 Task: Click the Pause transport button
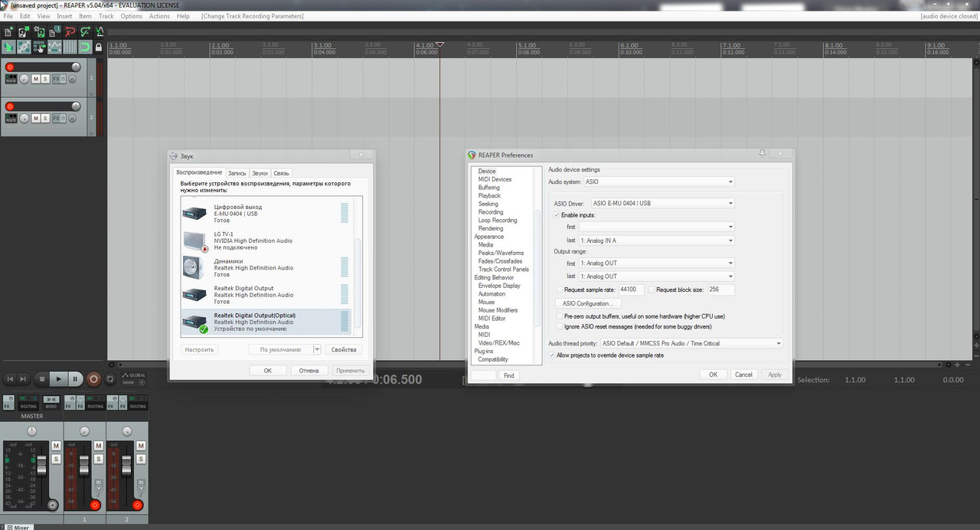click(75, 378)
